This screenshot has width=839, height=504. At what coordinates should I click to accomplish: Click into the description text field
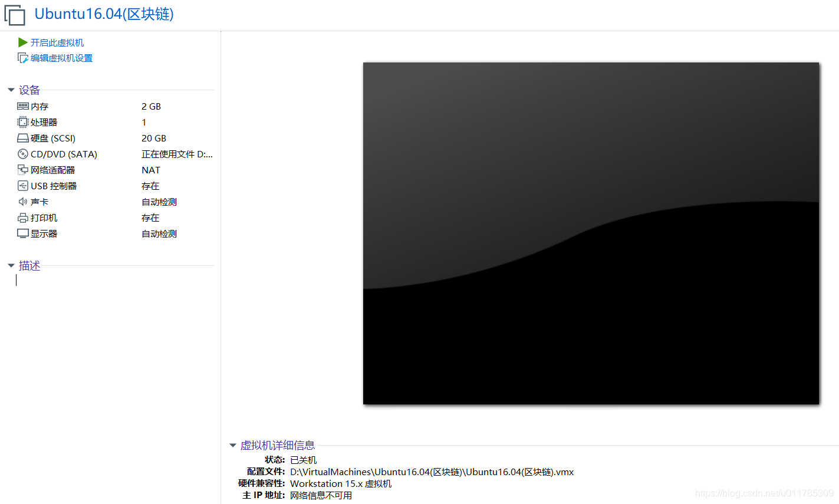[x=115, y=281]
